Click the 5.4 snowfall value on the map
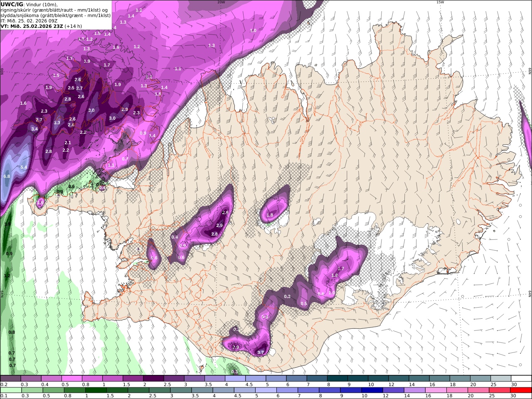 (24, 167)
